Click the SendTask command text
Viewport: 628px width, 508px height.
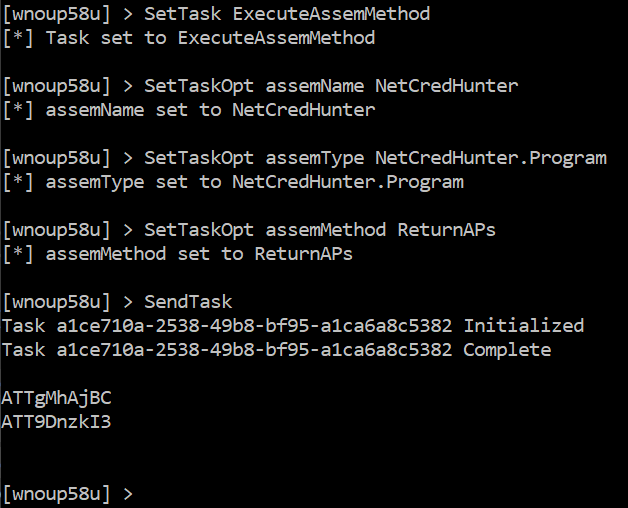pos(188,302)
